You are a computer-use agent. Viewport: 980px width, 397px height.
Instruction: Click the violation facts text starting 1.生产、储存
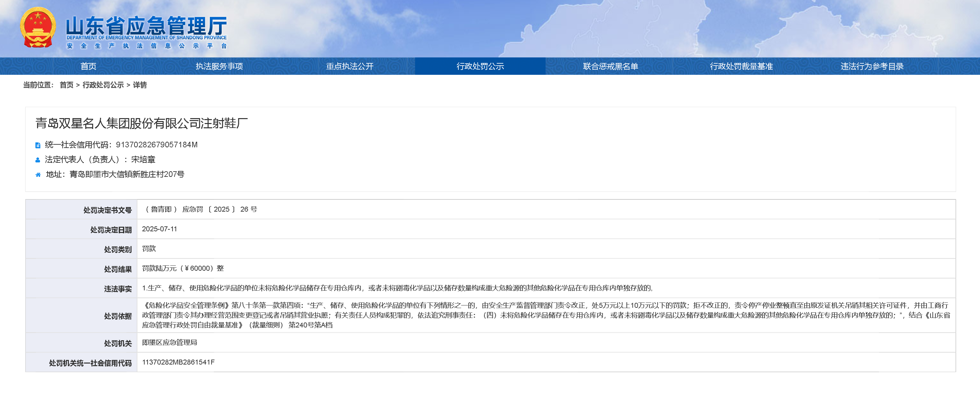click(x=398, y=288)
